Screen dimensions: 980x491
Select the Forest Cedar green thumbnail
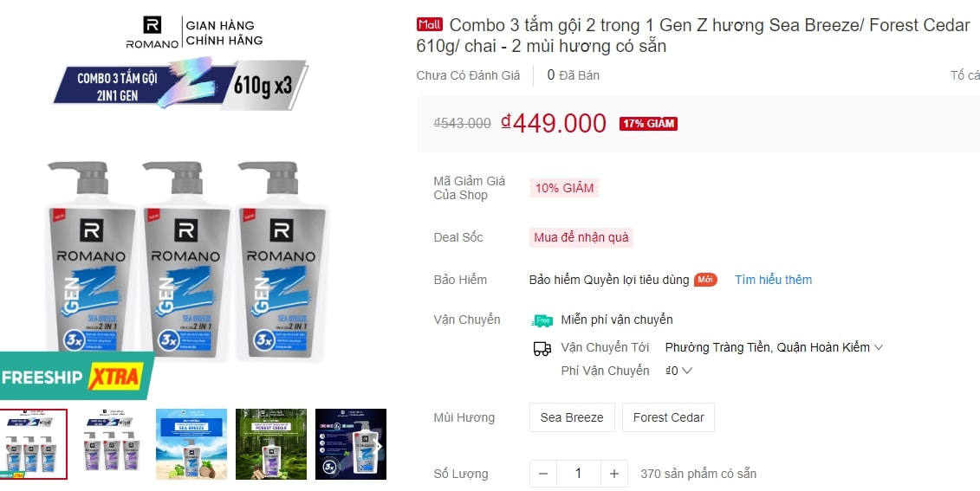271,444
